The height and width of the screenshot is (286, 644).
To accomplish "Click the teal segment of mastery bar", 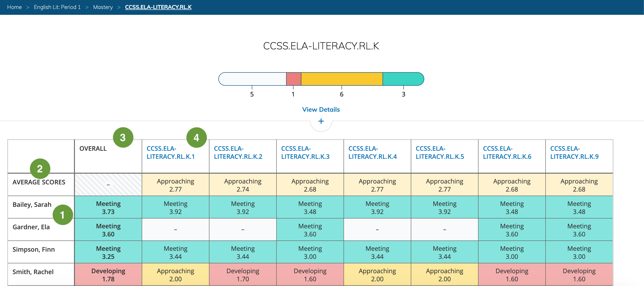I will pyautogui.click(x=402, y=79).
